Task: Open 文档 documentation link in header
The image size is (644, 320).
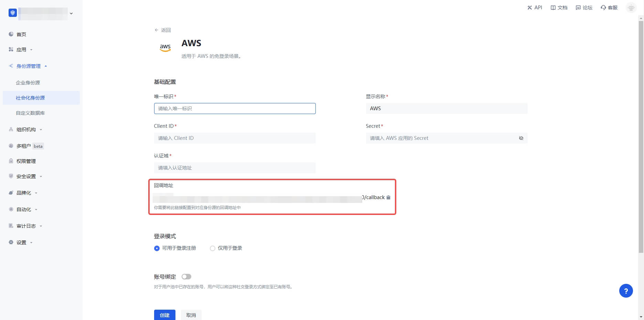Action: click(x=559, y=8)
